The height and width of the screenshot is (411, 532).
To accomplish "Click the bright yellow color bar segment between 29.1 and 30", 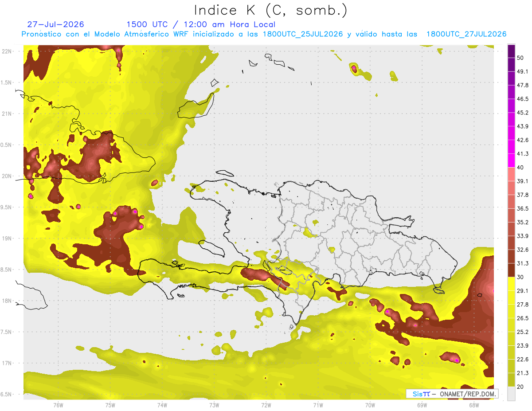I will coord(511,284).
